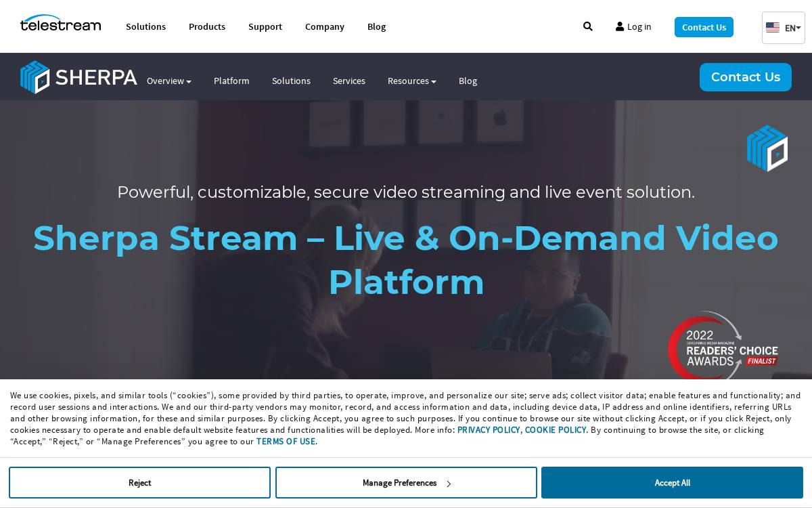Click the Sherpa Stream headline text
812x508 pixels.
pyautogui.click(x=406, y=260)
